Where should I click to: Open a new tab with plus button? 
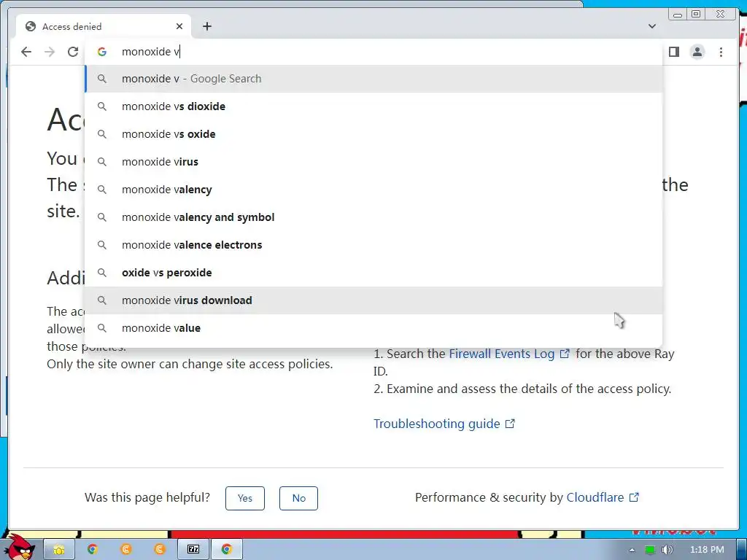coord(206,26)
